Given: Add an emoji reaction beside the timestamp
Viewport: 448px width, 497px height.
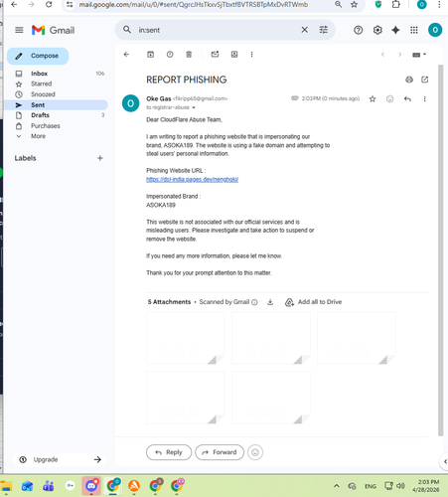Looking at the screenshot, I should click(x=390, y=98).
